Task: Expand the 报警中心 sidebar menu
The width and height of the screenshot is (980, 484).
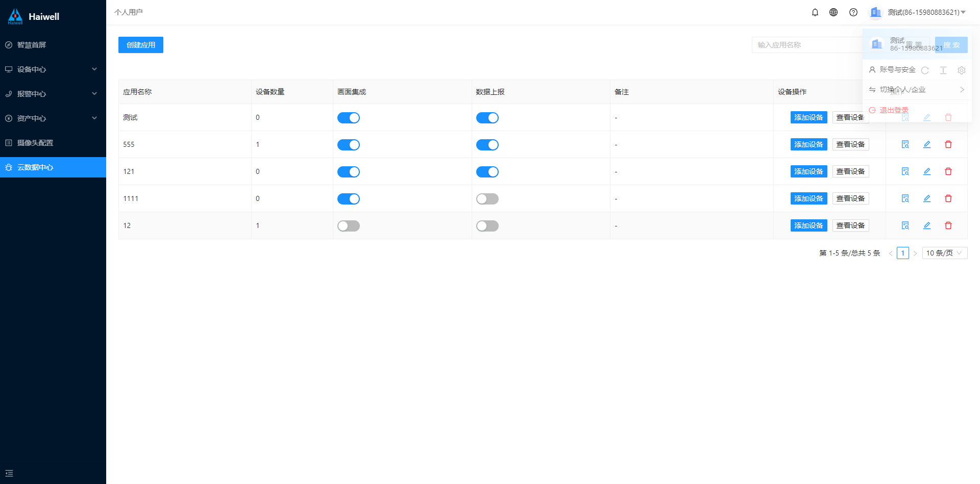Action: pyautogui.click(x=53, y=94)
